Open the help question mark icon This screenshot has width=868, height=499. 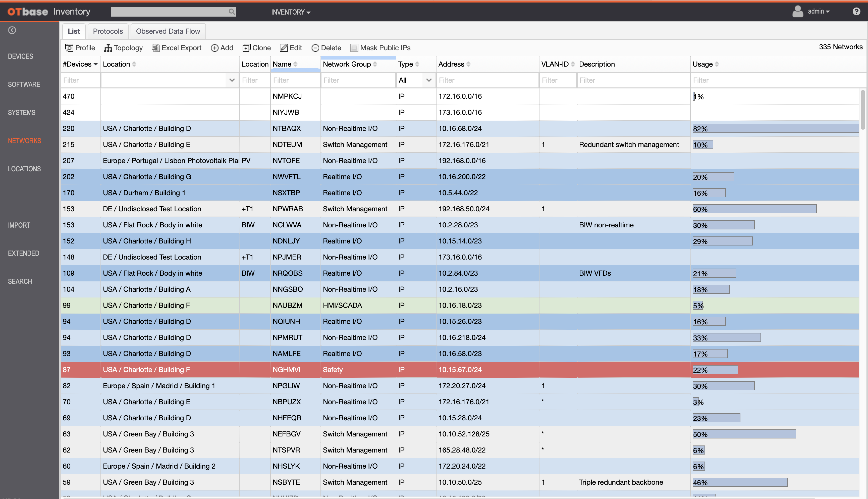[x=856, y=12]
